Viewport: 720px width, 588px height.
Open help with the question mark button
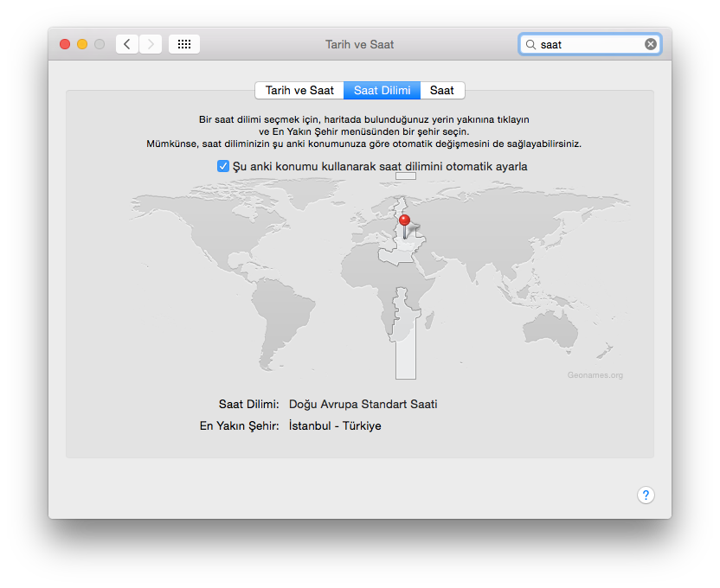[x=646, y=495]
